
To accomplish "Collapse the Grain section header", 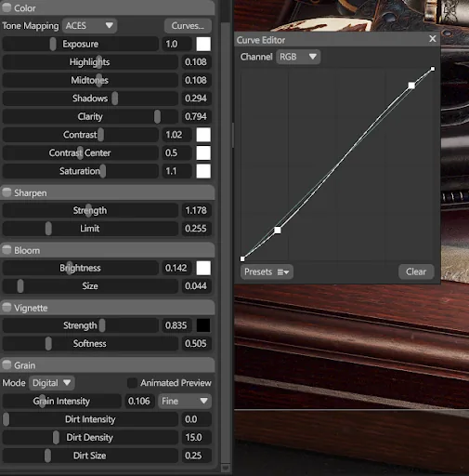I will pyautogui.click(x=107, y=365).
